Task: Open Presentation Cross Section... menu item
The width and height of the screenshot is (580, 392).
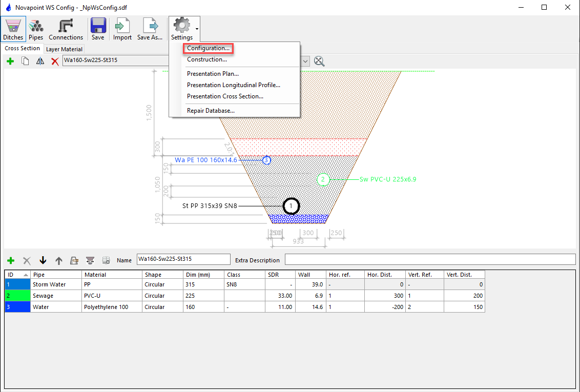Action: click(x=225, y=96)
